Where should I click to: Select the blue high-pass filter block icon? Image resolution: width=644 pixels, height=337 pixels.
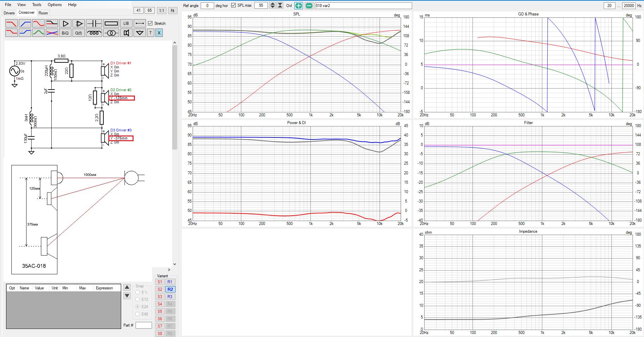click(x=25, y=23)
